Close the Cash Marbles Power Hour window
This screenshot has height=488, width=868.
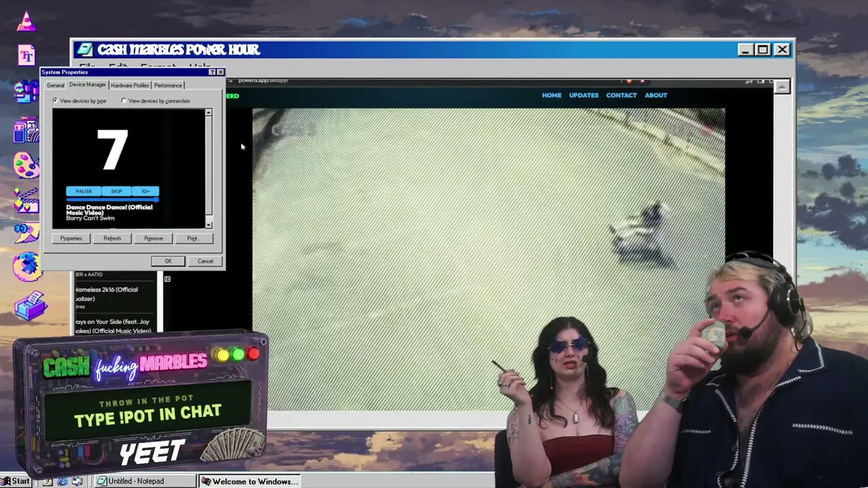pos(782,49)
